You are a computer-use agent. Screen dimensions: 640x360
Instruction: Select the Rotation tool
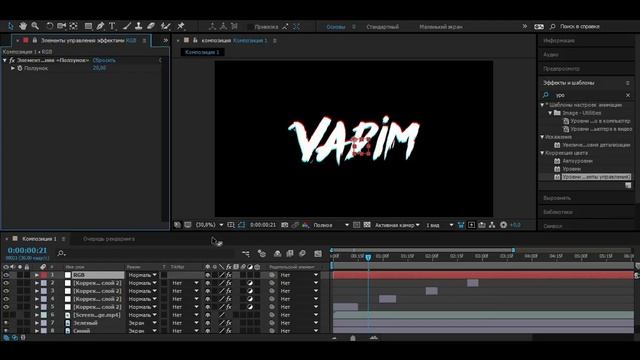[49, 26]
